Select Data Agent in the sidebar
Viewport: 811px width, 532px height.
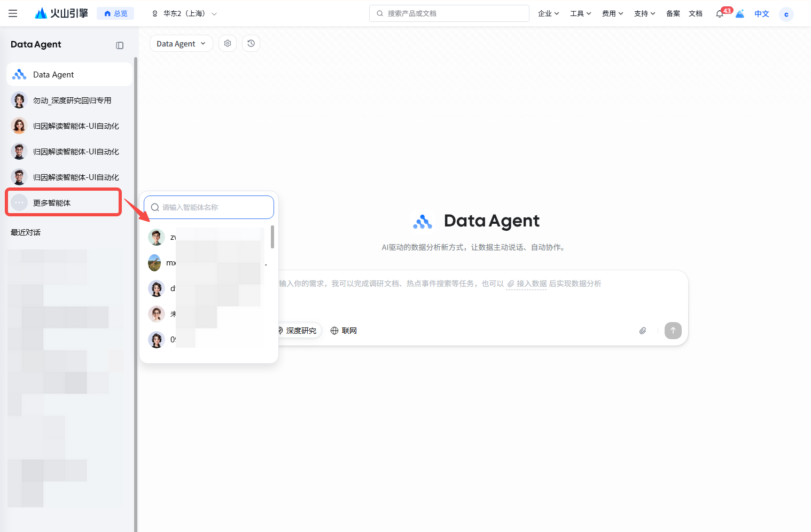[x=69, y=74]
